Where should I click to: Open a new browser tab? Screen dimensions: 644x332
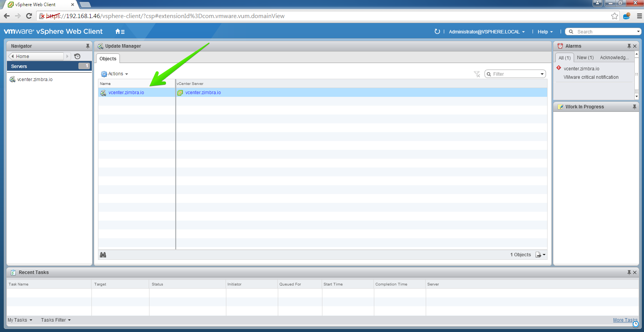pyautogui.click(x=85, y=5)
